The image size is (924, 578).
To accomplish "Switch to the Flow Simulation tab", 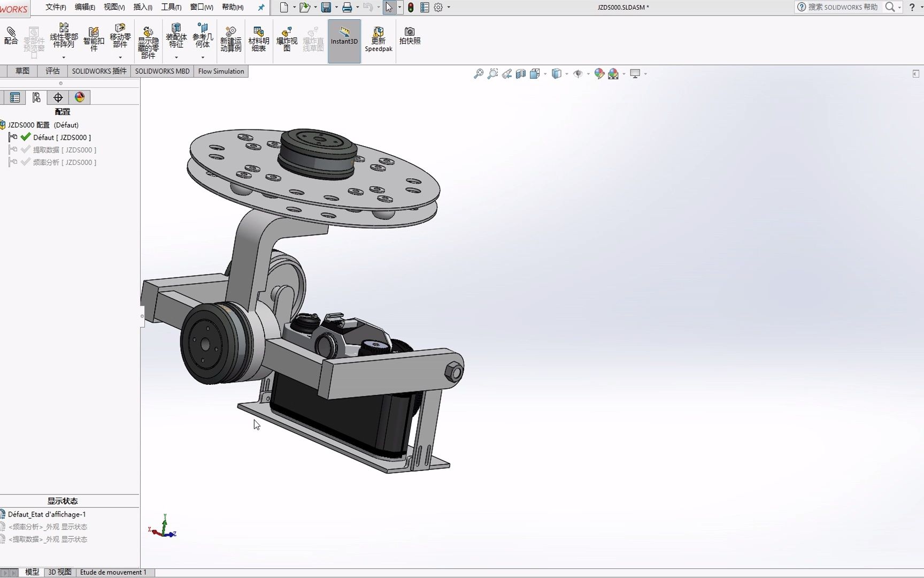I will point(221,71).
